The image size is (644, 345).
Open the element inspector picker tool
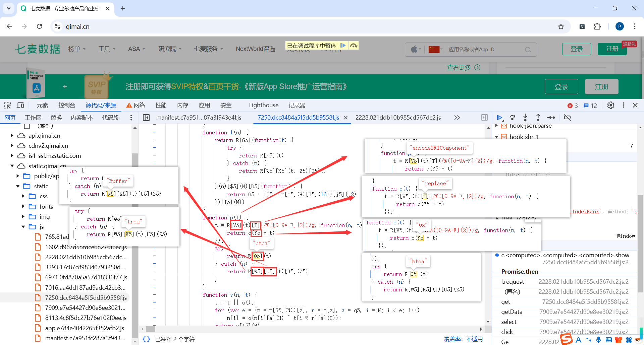pos(7,105)
